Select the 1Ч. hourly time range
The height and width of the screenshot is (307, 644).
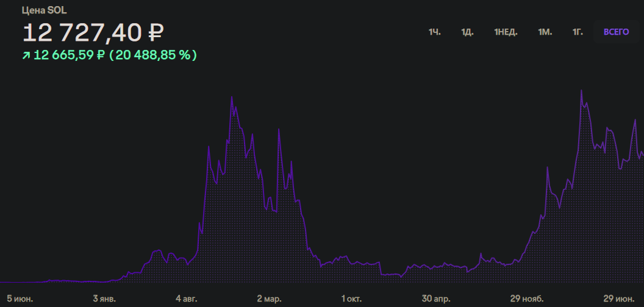[x=435, y=32]
